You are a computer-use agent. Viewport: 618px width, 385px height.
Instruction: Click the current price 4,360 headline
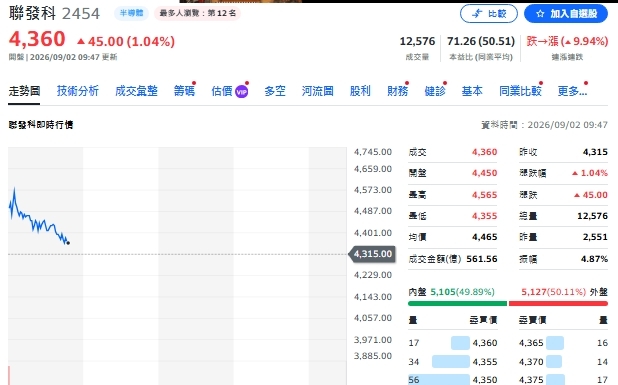37,39
